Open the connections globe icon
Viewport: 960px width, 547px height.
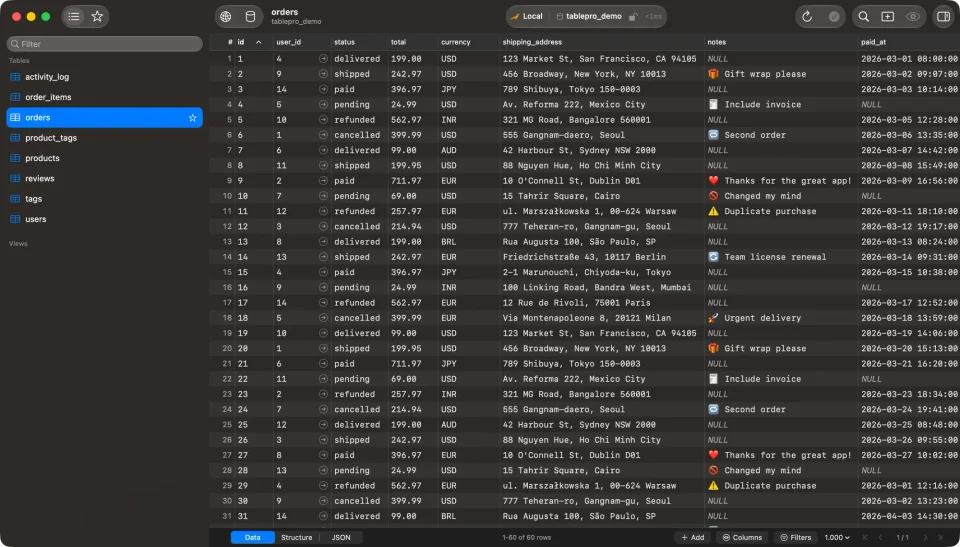point(226,17)
